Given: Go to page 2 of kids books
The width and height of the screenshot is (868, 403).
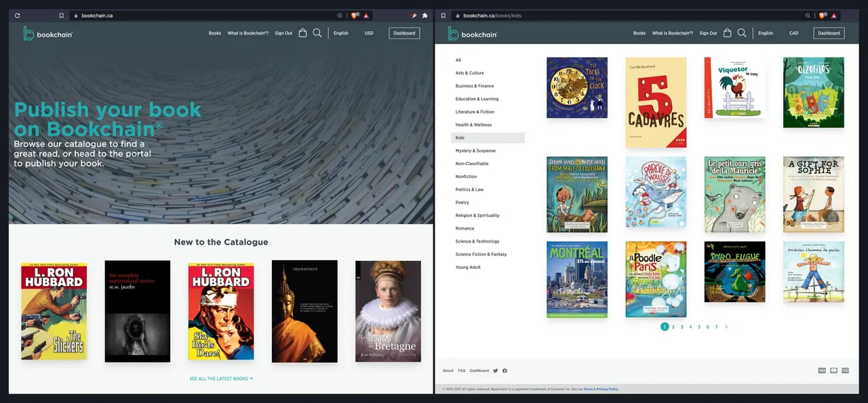Looking at the screenshot, I should tap(673, 326).
